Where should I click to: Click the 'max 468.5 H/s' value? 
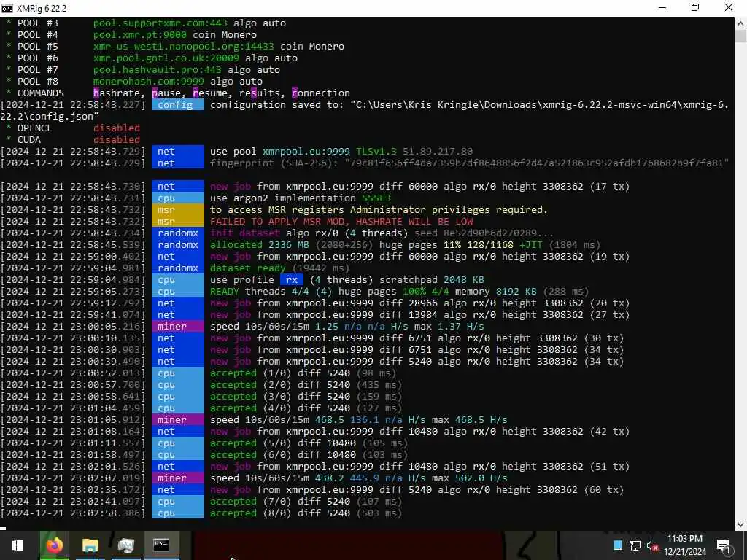pos(469,420)
